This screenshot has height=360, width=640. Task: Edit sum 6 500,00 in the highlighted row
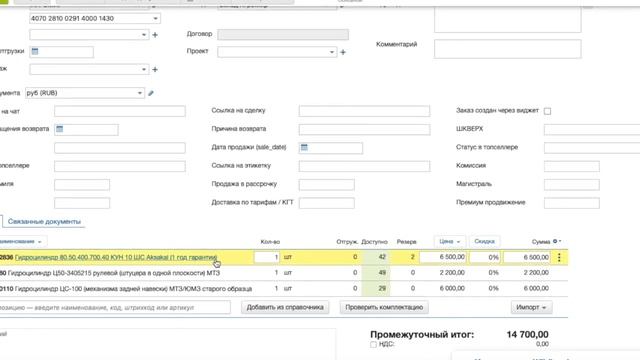pyautogui.click(x=527, y=258)
